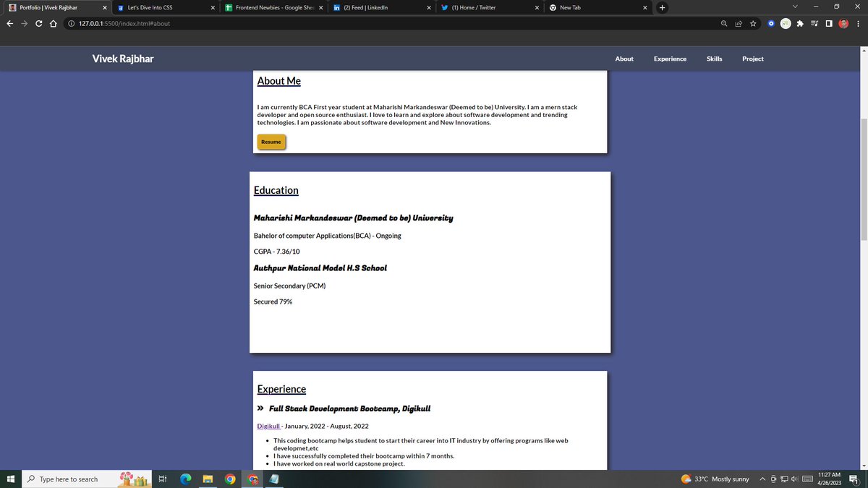
Task: Click the page vertical scrollbar thumb
Action: click(862, 178)
